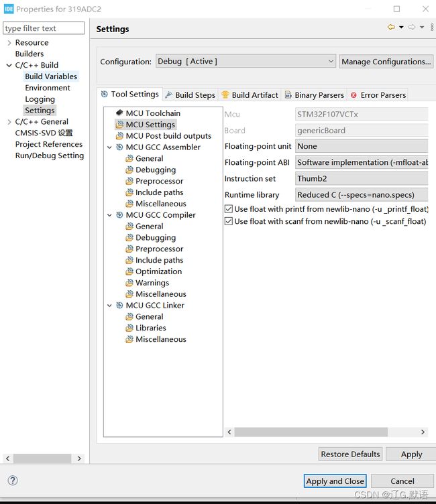
Task: Click the Build Steps tab icon
Action: point(168,94)
